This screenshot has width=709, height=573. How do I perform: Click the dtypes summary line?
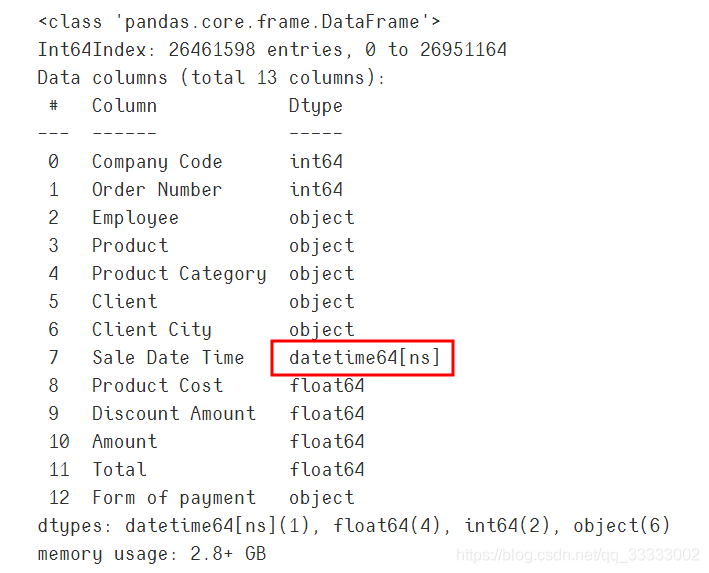pyautogui.click(x=354, y=526)
